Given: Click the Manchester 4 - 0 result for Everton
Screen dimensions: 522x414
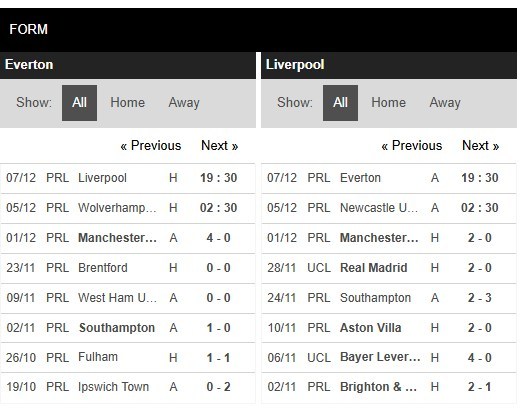Looking at the screenshot, I should point(218,238).
